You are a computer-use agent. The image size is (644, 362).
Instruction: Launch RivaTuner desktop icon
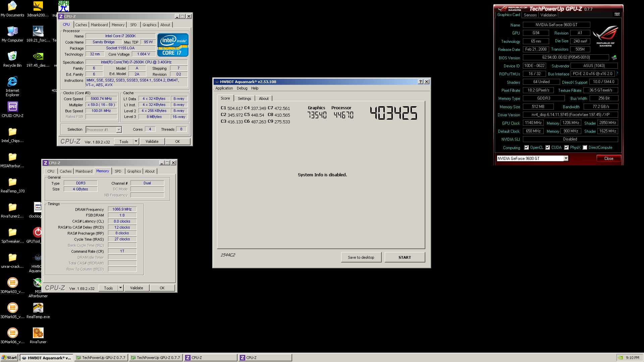coord(38,336)
